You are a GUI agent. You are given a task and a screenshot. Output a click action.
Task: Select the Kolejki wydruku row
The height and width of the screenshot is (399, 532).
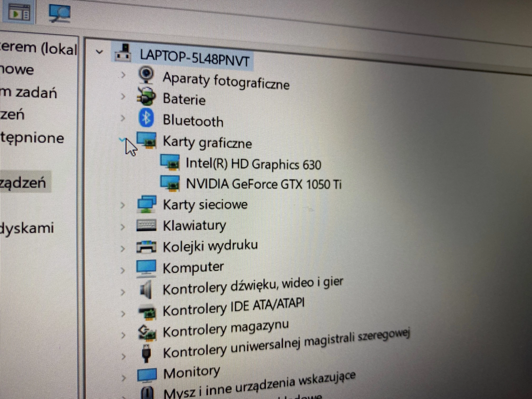click(x=210, y=246)
